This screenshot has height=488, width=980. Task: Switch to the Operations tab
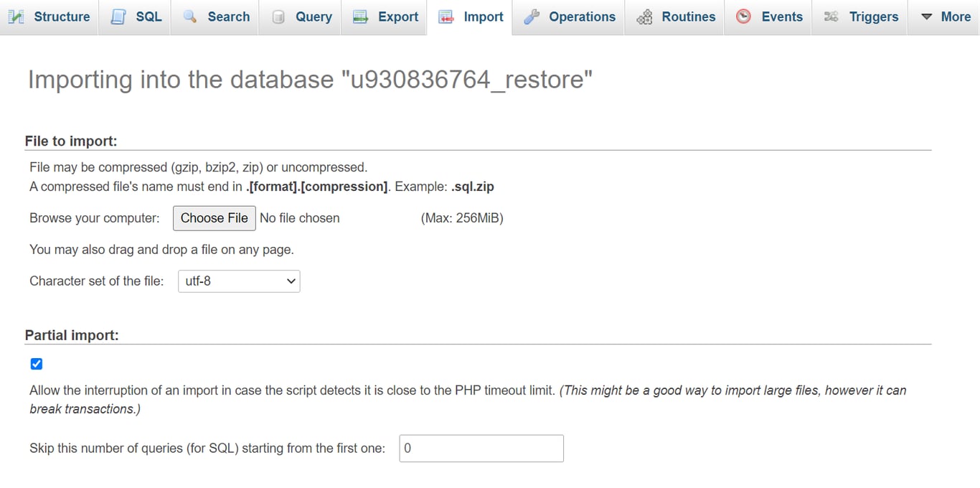coord(580,17)
